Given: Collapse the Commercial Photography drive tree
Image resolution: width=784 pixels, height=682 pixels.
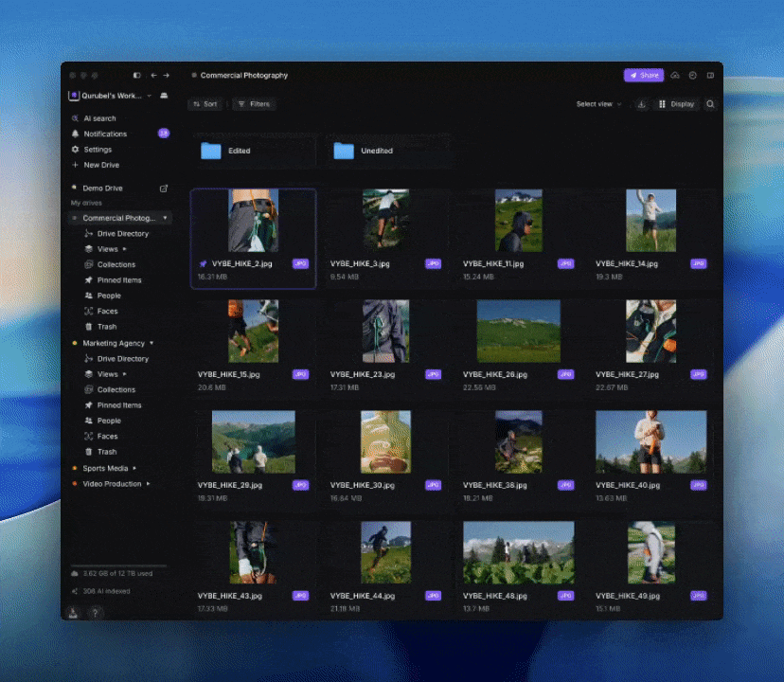Looking at the screenshot, I should click(165, 218).
